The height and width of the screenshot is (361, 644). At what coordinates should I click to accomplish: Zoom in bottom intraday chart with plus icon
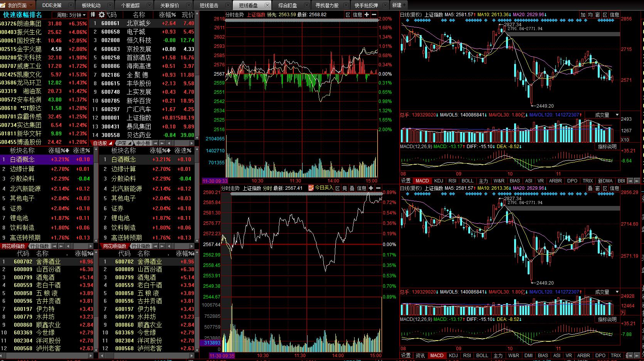[x=371, y=188]
